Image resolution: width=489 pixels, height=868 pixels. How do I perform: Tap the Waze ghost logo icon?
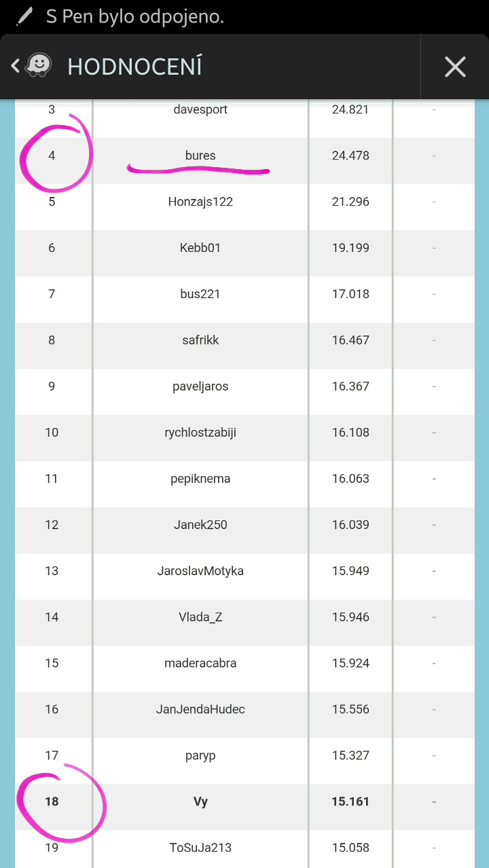click(x=39, y=66)
